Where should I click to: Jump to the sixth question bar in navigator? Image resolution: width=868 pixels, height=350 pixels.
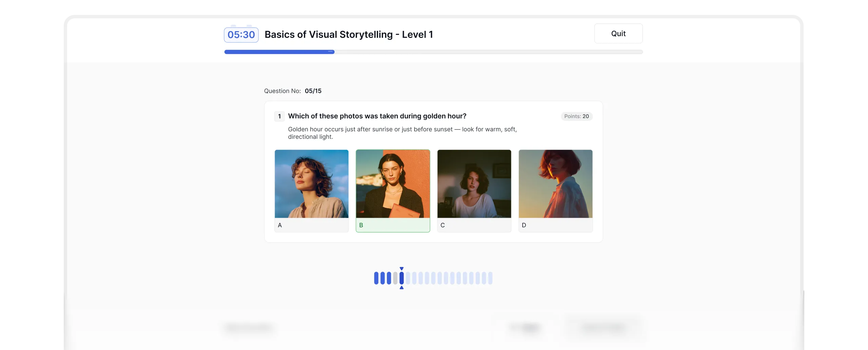point(408,278)
